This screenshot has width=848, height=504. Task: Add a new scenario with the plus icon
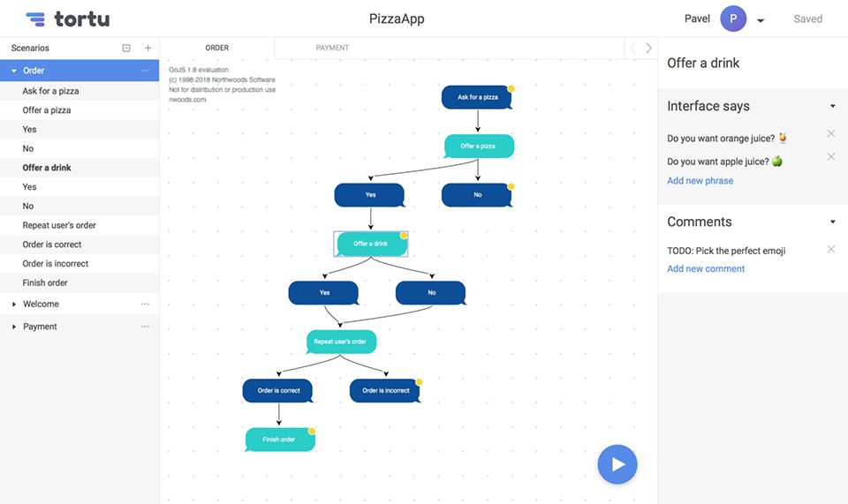148,48
